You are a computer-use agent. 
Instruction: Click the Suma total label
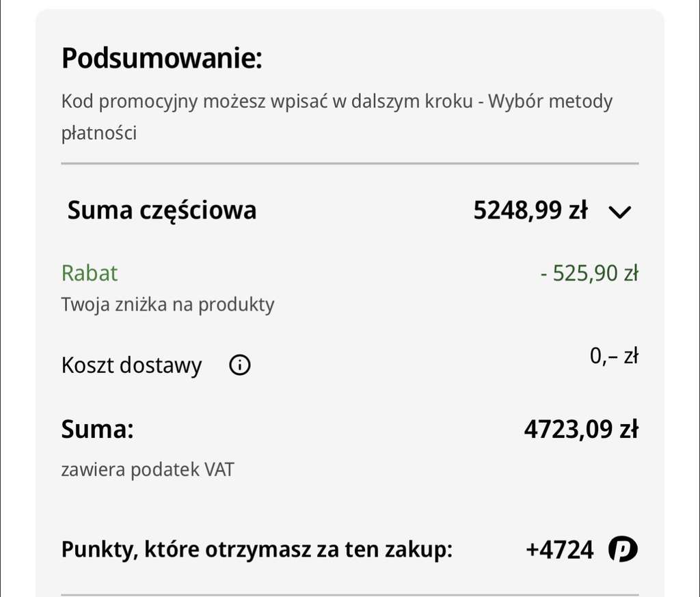click(x=97, y=429)
